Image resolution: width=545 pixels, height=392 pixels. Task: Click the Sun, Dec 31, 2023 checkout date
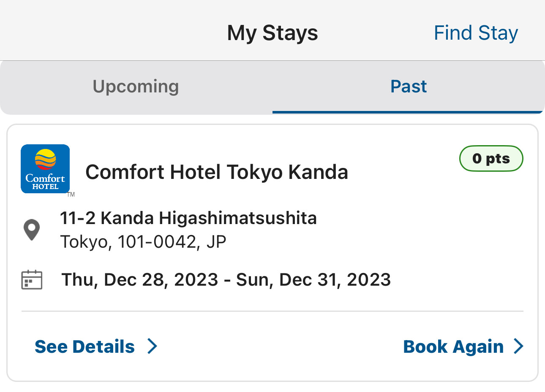pyautogui.click(x=313, y=280)
